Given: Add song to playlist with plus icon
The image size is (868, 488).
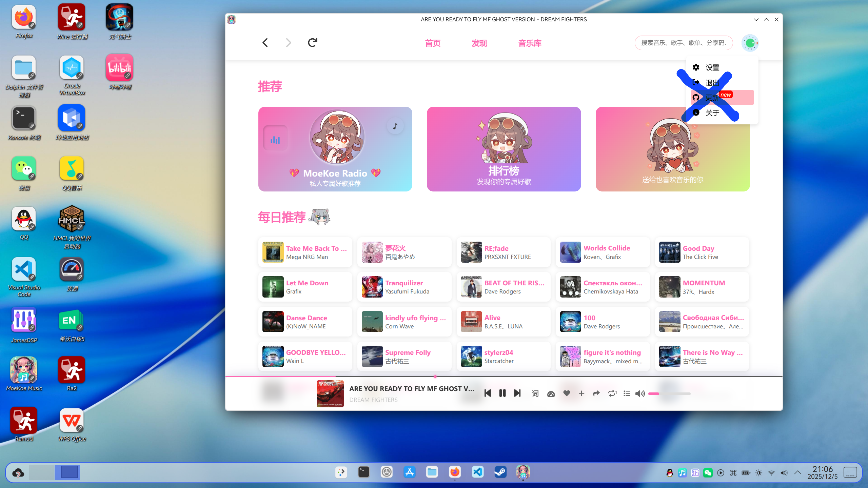Looking at the screenshot, I should click(581, 393).
